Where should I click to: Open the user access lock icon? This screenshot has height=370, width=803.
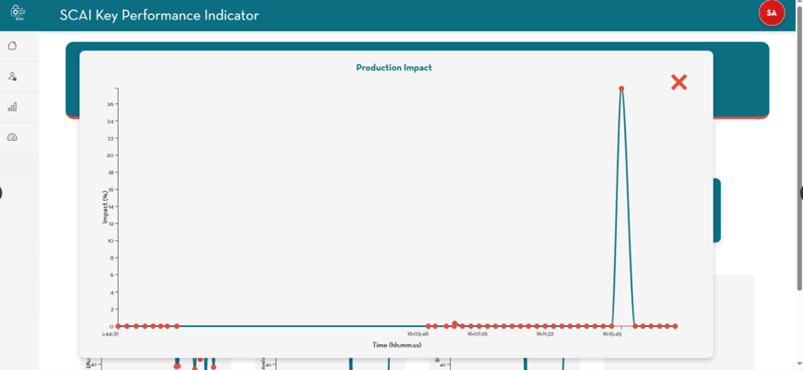12,76
